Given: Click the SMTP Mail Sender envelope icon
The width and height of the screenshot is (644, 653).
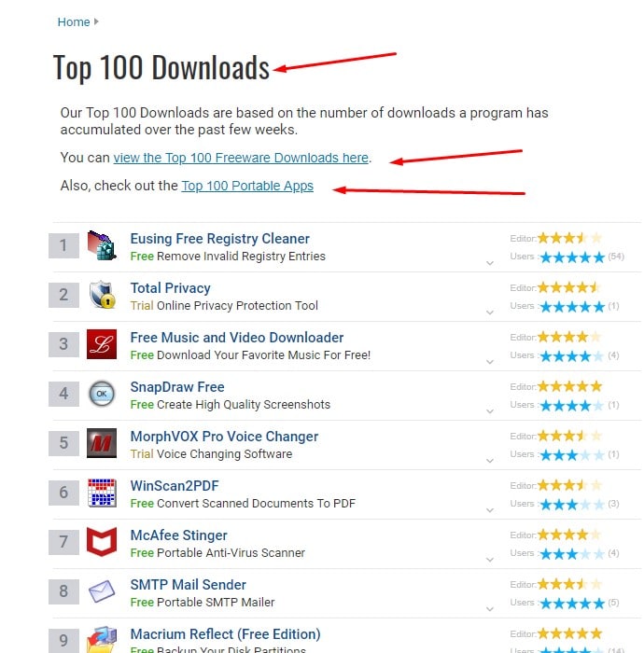Looking at the screenshot, I should pyautogui.click(x=101, y=592).
